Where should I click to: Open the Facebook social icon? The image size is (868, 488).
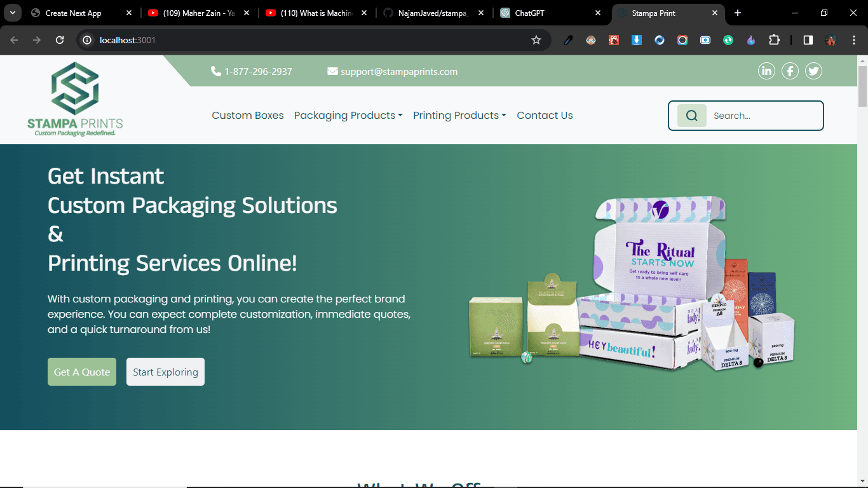(x=790, y=71)
